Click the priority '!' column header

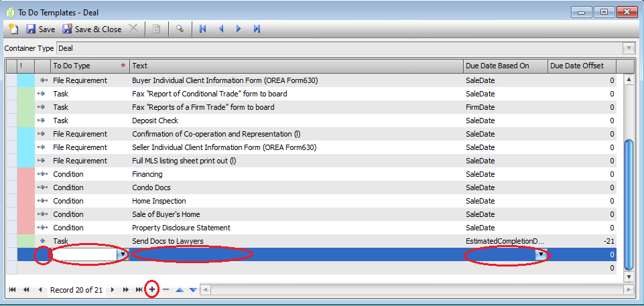[x=26, y=66]
